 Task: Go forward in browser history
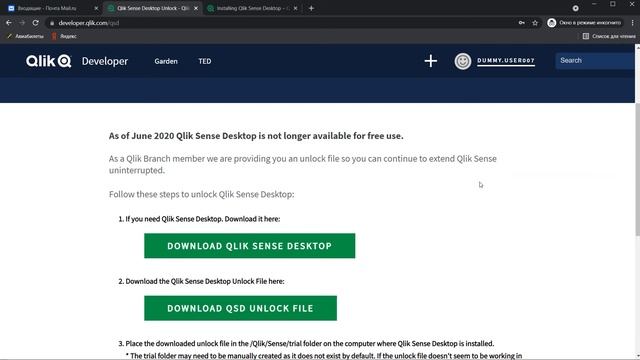(x=22, y=23)
